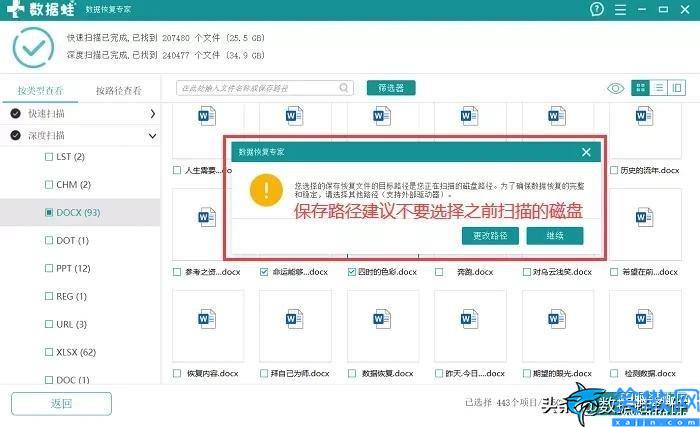Image resolution: width=700 pixels, height=427 pixels.
Task: Open Word thumbnail of 希望在前 file
Action: pyautogui.click(x=644, y=218)
